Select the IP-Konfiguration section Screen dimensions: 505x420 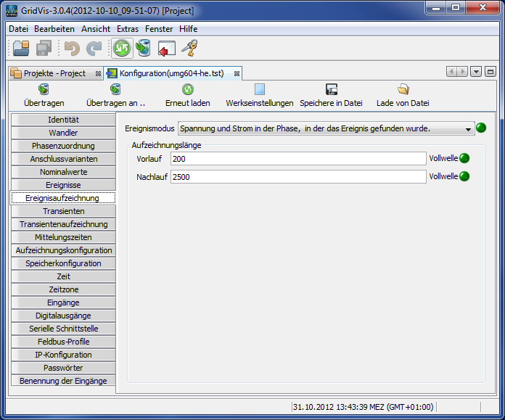(63, 355)
